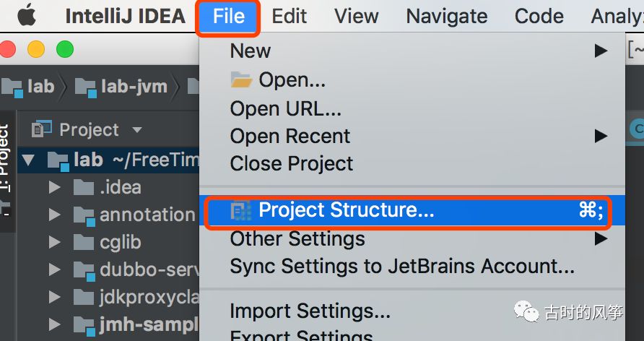This screenshot has height=341, width=644.
Task: Click the Project Structure icon
Action: [x=240, y=210]
